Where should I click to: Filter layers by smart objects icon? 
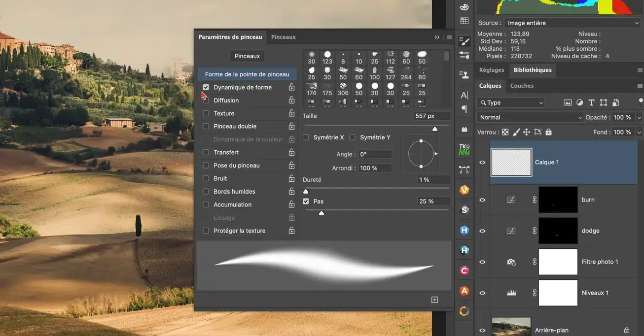coord(616,102)
